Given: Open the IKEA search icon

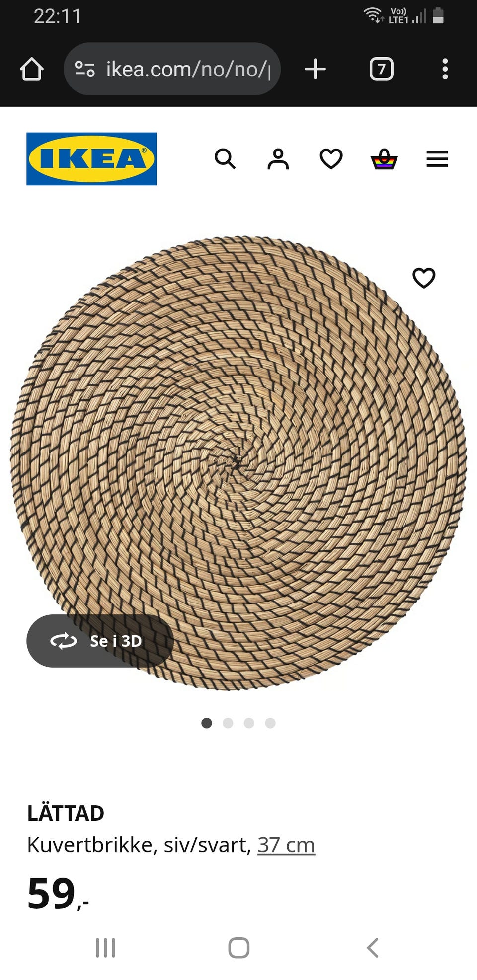Looking at the screenshot, I should point(225,159).
